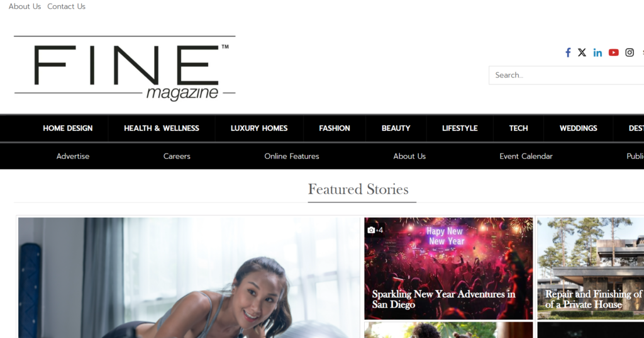Open the X (Twitter) social icon
The image size is (644, 338).
coord(582,53)
